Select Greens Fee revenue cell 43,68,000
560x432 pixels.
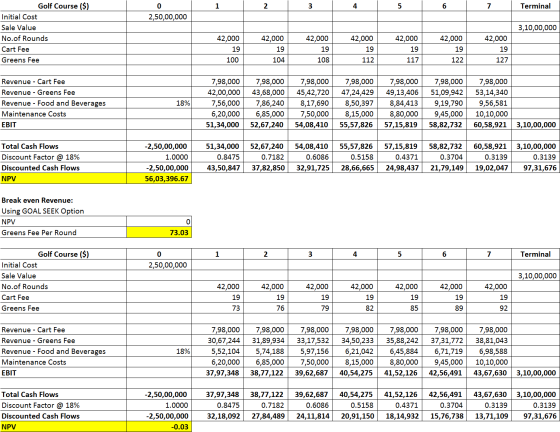point(266,92)
